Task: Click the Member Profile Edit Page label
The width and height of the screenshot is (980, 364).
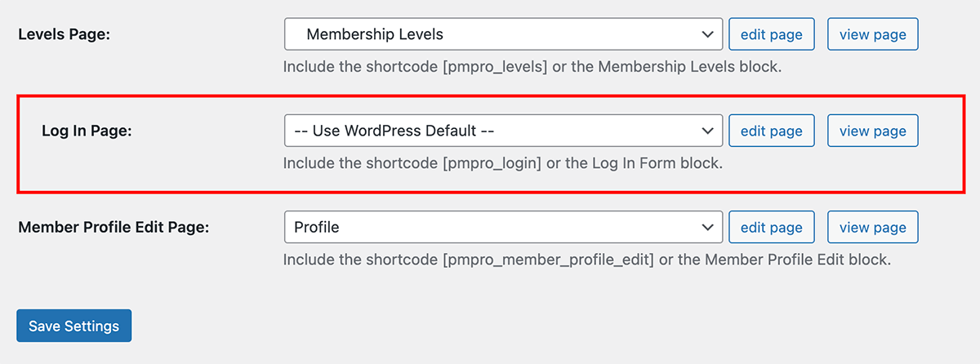Action: point(114,228)
